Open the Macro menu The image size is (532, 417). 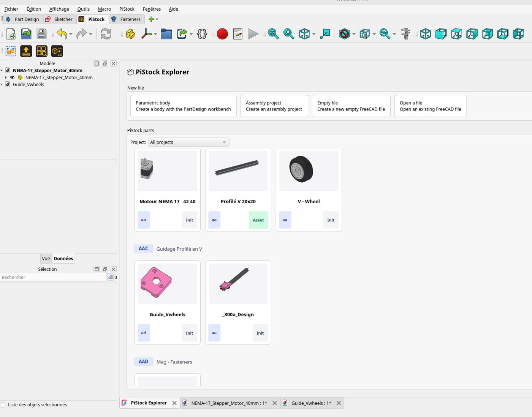[104, 9]
